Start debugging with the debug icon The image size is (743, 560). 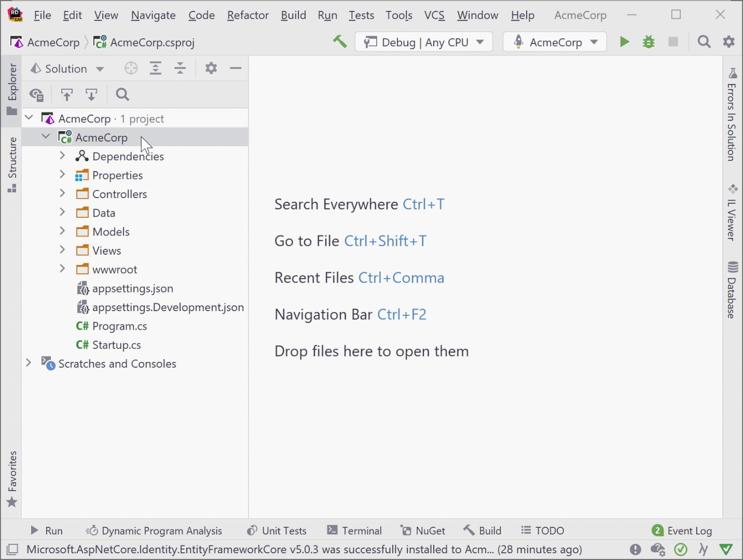point(648,41)
